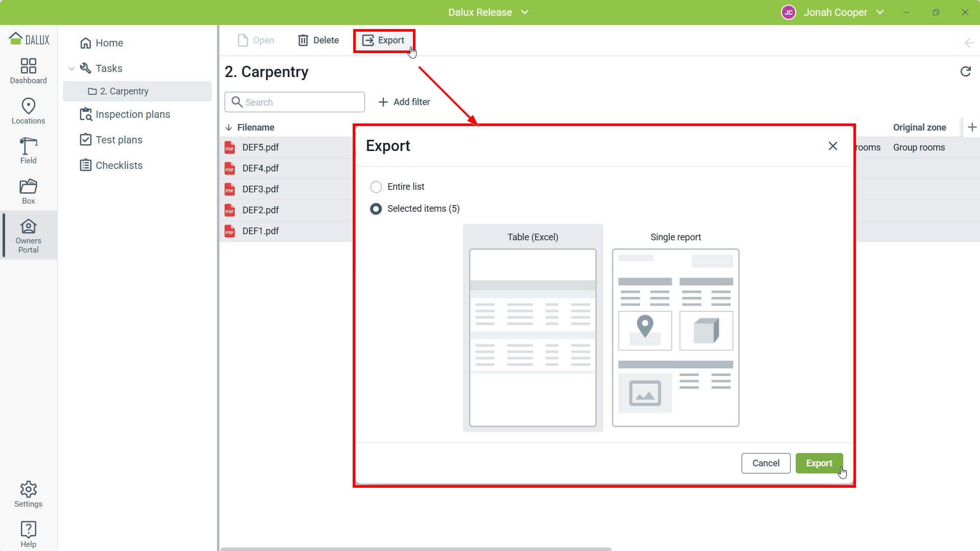Screen dimensions: 980x551
Task: Open the Help question icon
Action: tap(28, 534)
